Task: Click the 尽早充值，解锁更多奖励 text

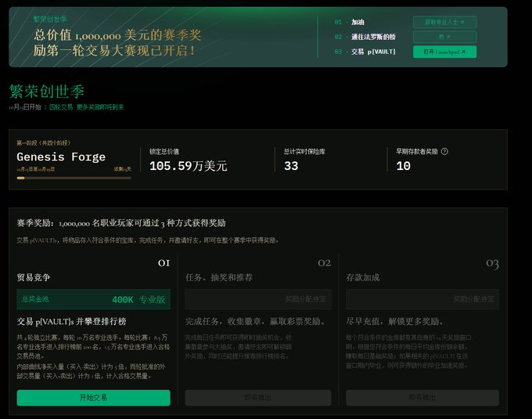Action: [x=394, y=321]
